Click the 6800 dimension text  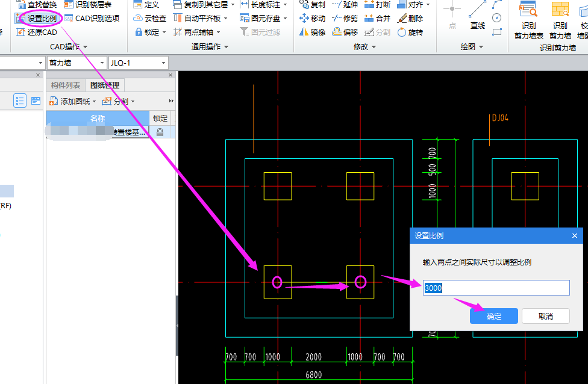[313, 374]
